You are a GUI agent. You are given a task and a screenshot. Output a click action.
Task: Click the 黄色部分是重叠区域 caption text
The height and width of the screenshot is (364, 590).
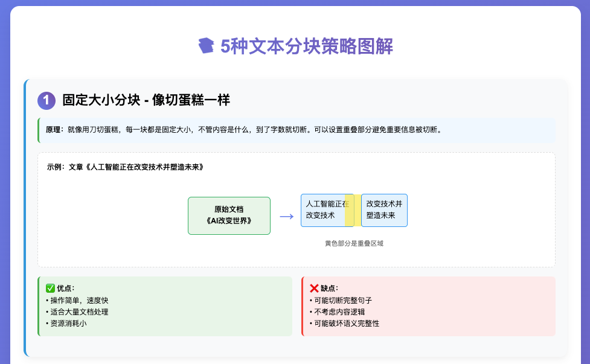[x=354, y=243]
